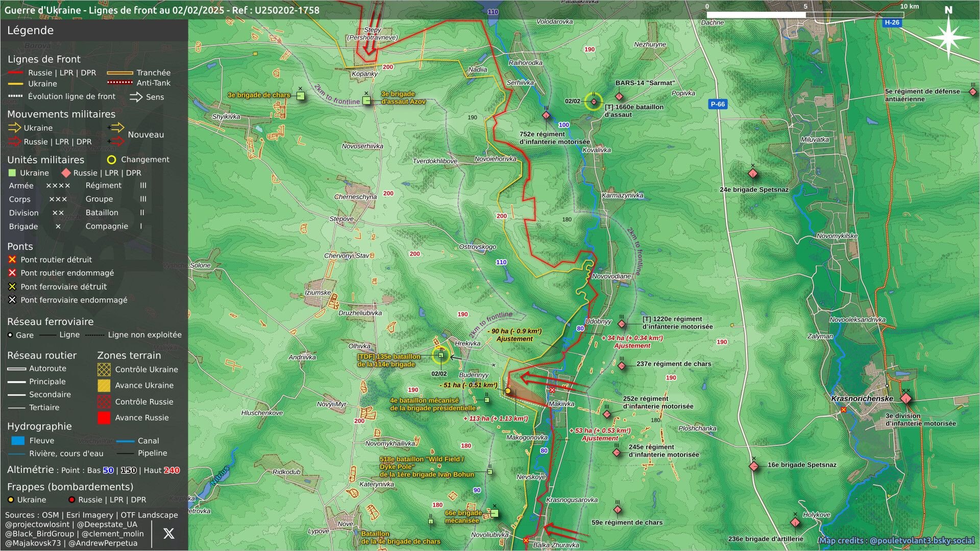The image size is (980, 551).
Task: Click the Pont ferroviaire endommagé legend icon
Action: pos(12,300)
